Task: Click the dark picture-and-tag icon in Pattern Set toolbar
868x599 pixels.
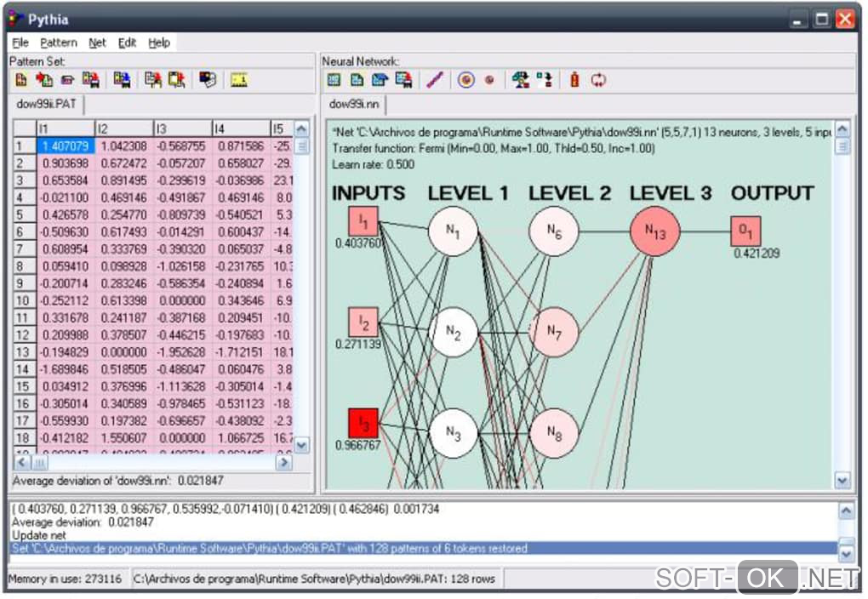Action: [x=208, y=80]
